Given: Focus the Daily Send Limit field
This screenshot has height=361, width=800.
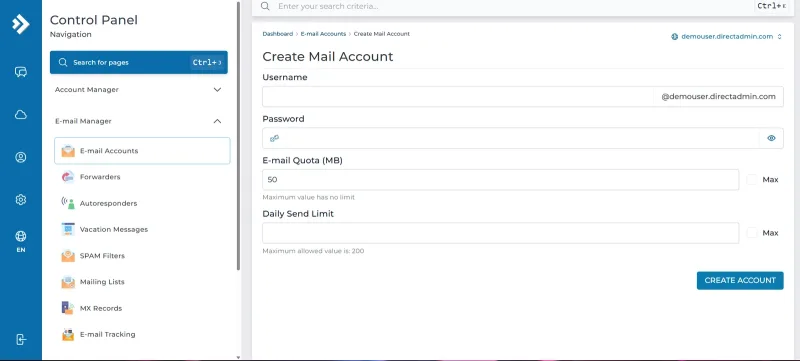Looking at the screenshot, I should [501, 233].
